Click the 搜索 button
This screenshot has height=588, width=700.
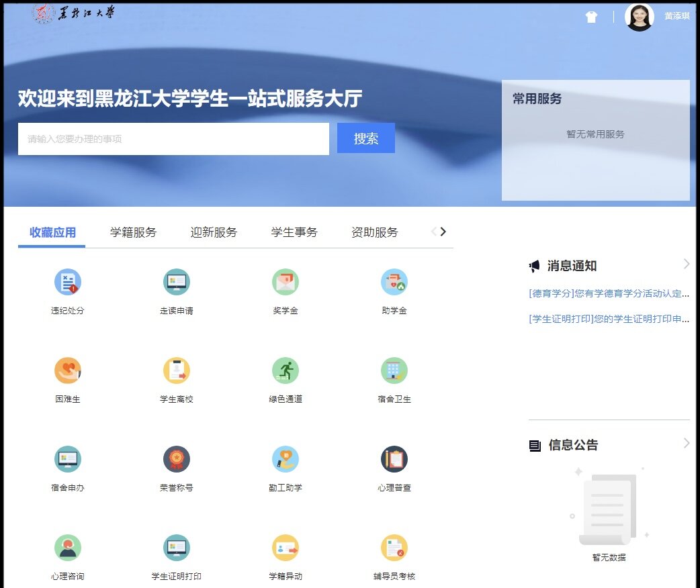coord(365,138)
